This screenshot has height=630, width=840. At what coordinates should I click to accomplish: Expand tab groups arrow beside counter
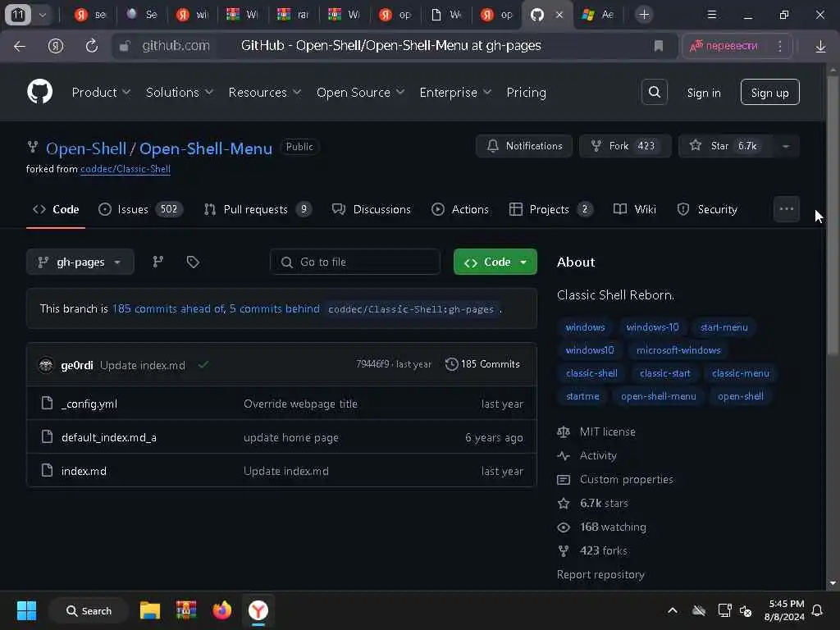coord(43,15)
